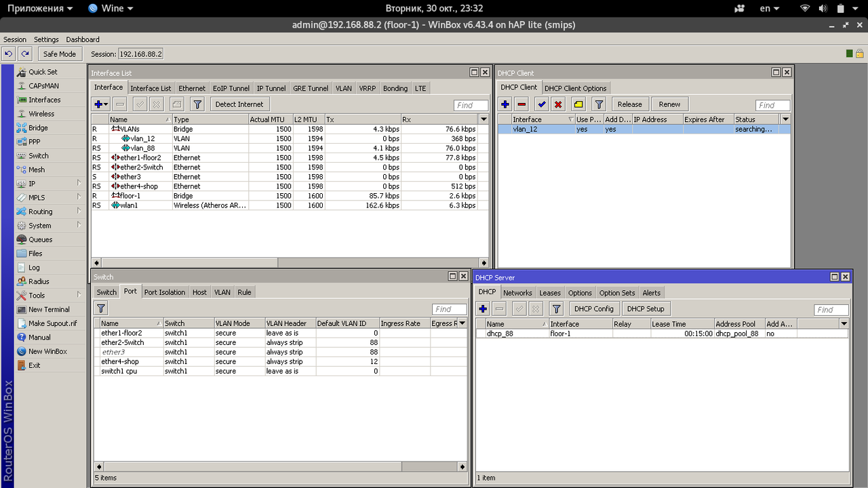Open column selector dropdown in DHCP Client
Viewport: 868px width, 488px height.
(785, 119)
